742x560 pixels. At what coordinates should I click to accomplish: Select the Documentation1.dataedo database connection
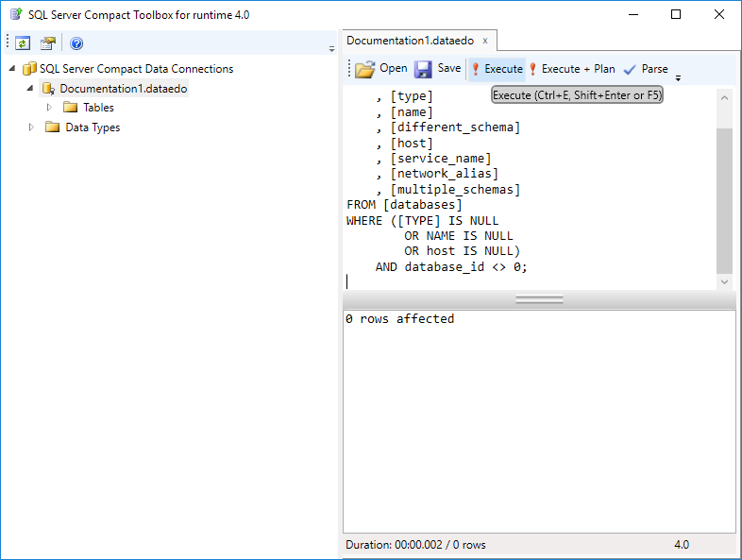tap(124, 89)
